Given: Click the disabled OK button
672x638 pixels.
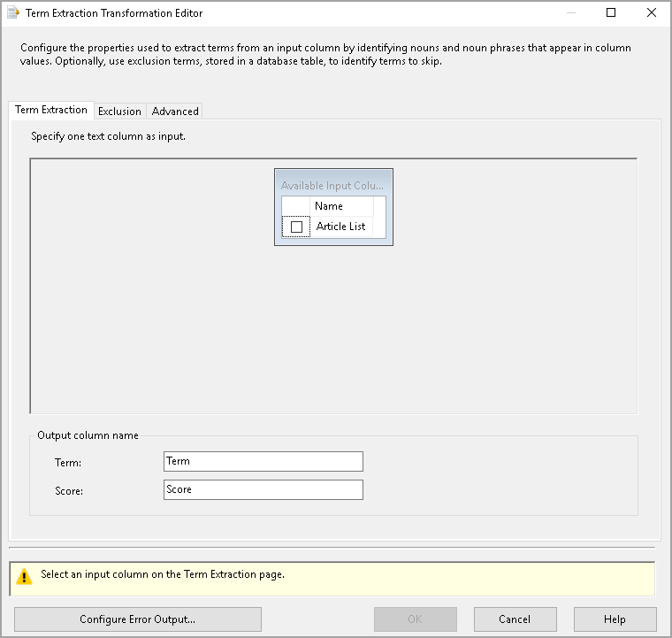Looking at the screenshot, I should pyautogui.click(x=415, y=619).
